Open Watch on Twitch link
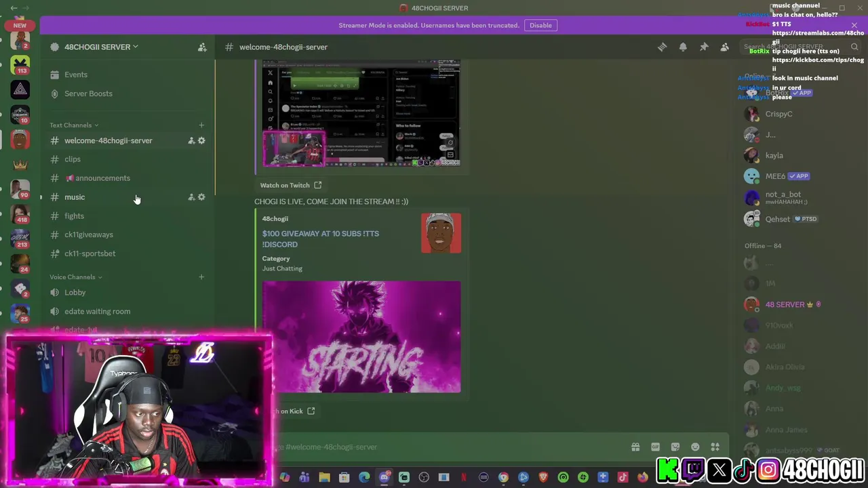Screen dimensions: 868x488 291,185
